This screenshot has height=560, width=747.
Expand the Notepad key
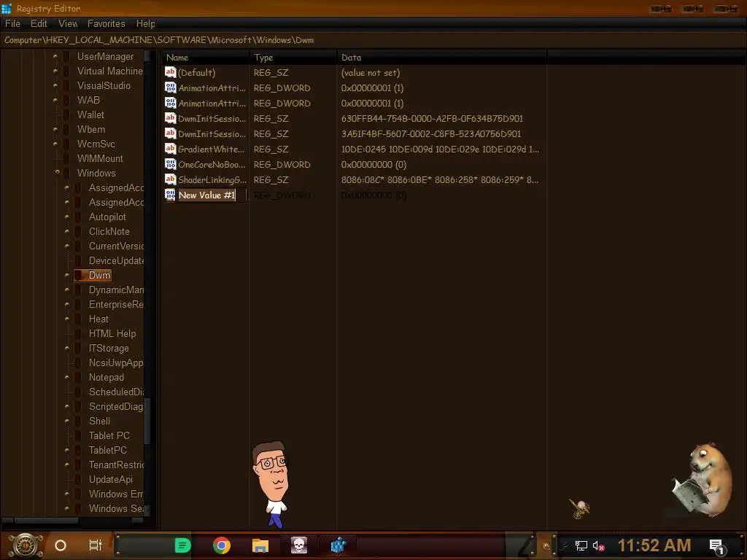coord(67,377)
